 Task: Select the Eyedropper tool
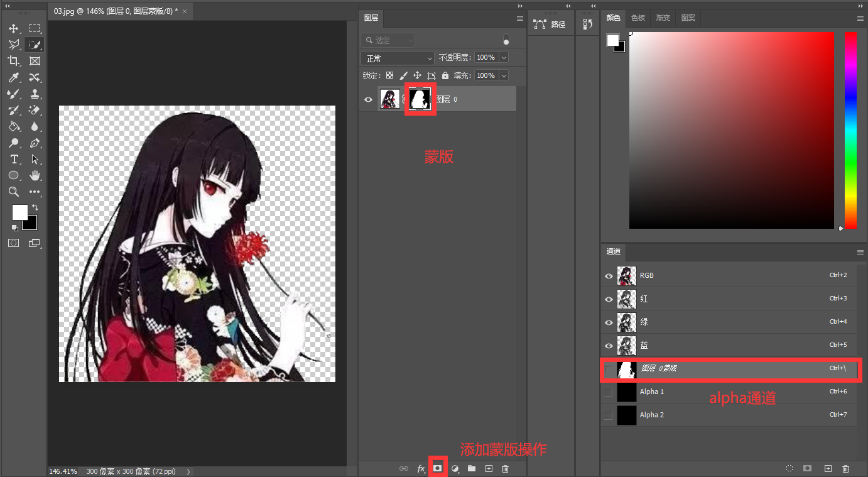click(x=14, y=77)
